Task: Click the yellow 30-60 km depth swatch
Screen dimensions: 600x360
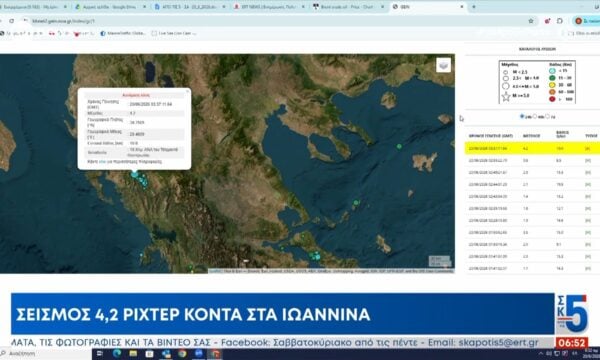Action: click(552, 85)
